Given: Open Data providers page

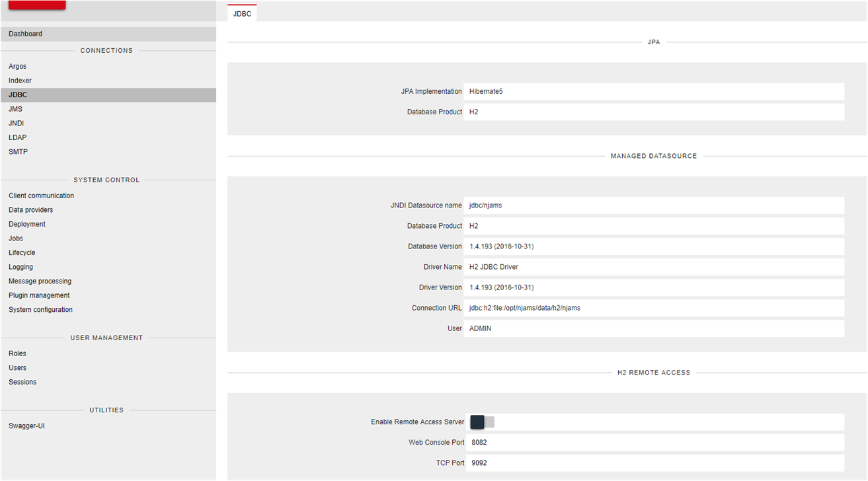Looking at the screenshot, I should click(x=30, y=210).
